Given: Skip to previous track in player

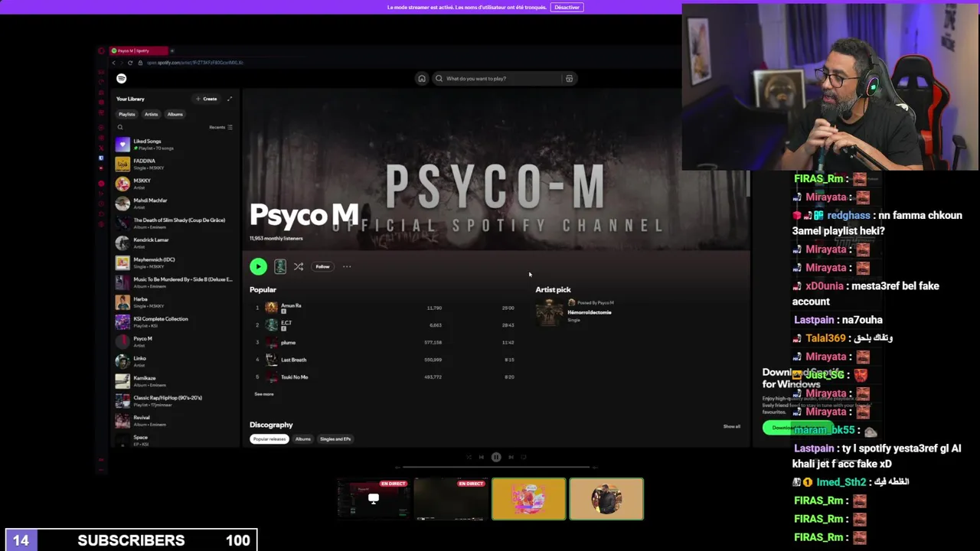Looking at the screenshot, I should [x=481, y=457].
